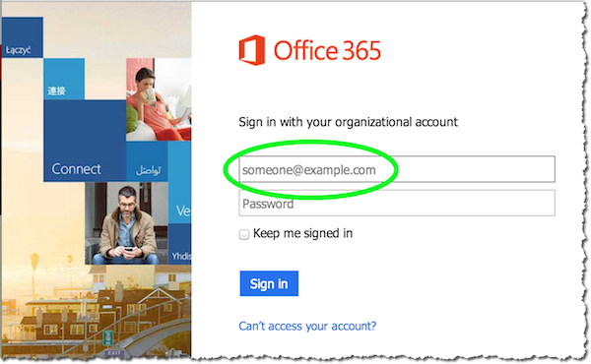Enable the Keep me signed in checkbox
This screenshot has width=591, height=364.
point(244,234)
